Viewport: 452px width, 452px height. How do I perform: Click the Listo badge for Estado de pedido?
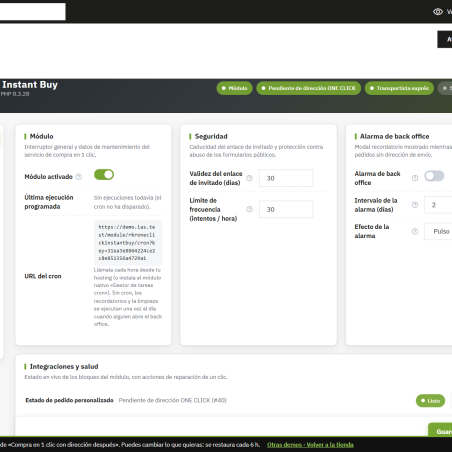pyautogui.click(x=430, y=401)
